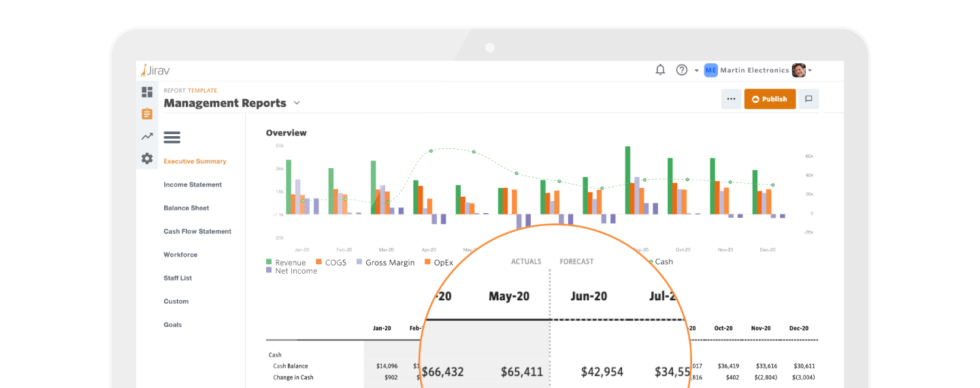Open the trend line analytics icon

click(147, 136)
